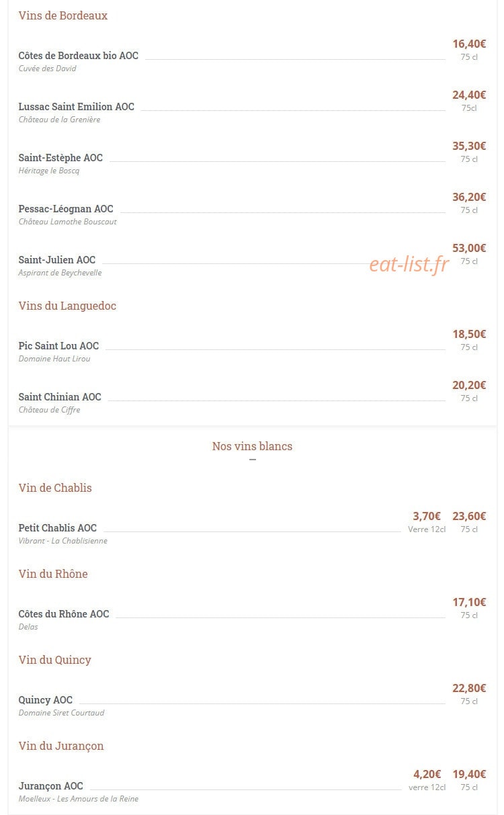Click the Vins du Languedoc heading
Viewport: 504px width, 815px height.
pos(67,306)
